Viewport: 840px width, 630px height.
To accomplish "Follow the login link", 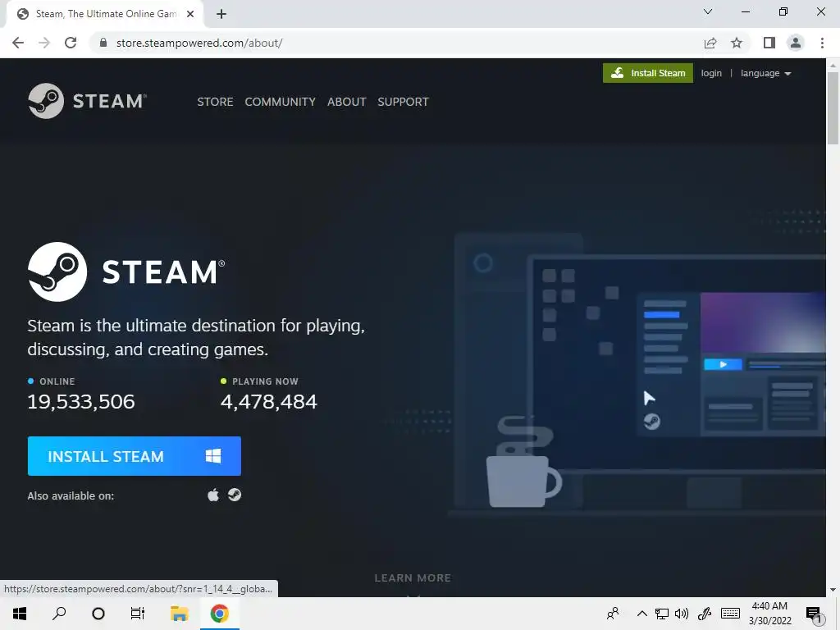I will coord(711,73).
